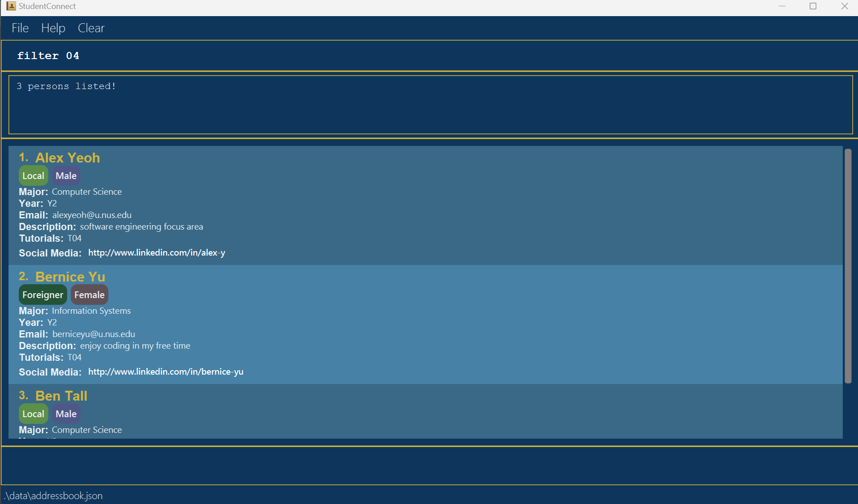Click the Local tag on Ben Tall
Image resolution: width=858 pixels, height=504 pixels.
click(33, 414)
